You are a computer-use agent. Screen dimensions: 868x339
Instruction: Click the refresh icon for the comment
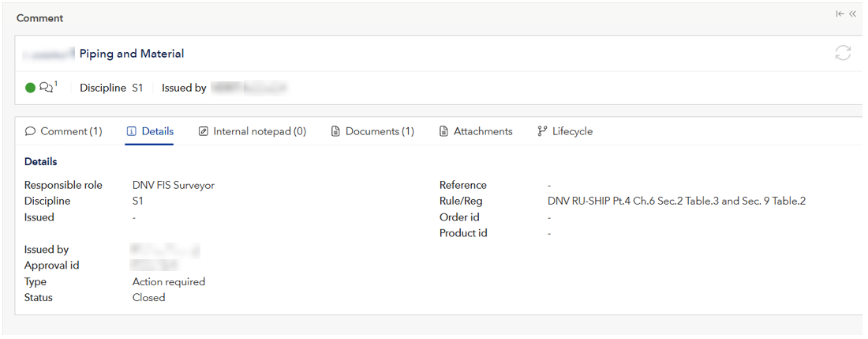pyautogui.click(x=843, y=53)
